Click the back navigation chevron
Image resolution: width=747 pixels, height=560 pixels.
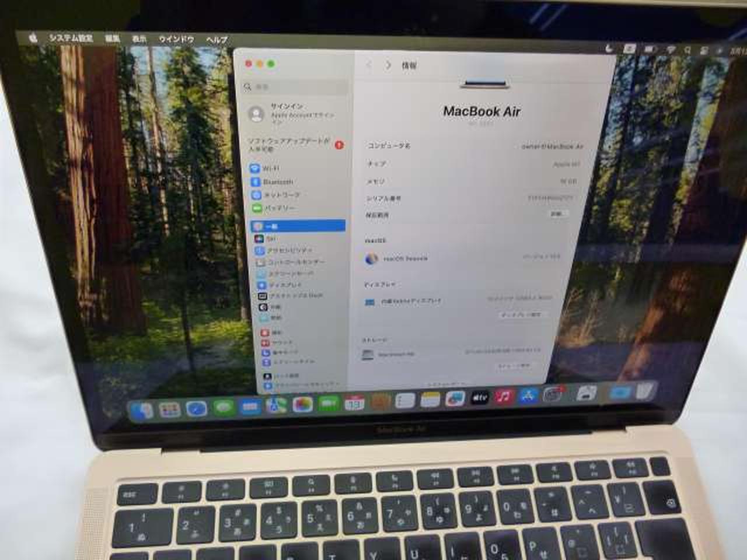pyautogui.click(x=368, y=65)
